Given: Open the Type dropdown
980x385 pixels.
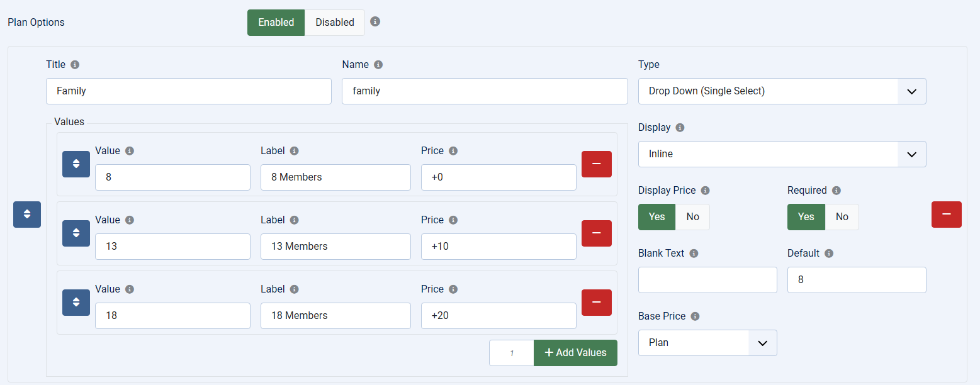Looking at the screenshot, I should tap(782, 91).
